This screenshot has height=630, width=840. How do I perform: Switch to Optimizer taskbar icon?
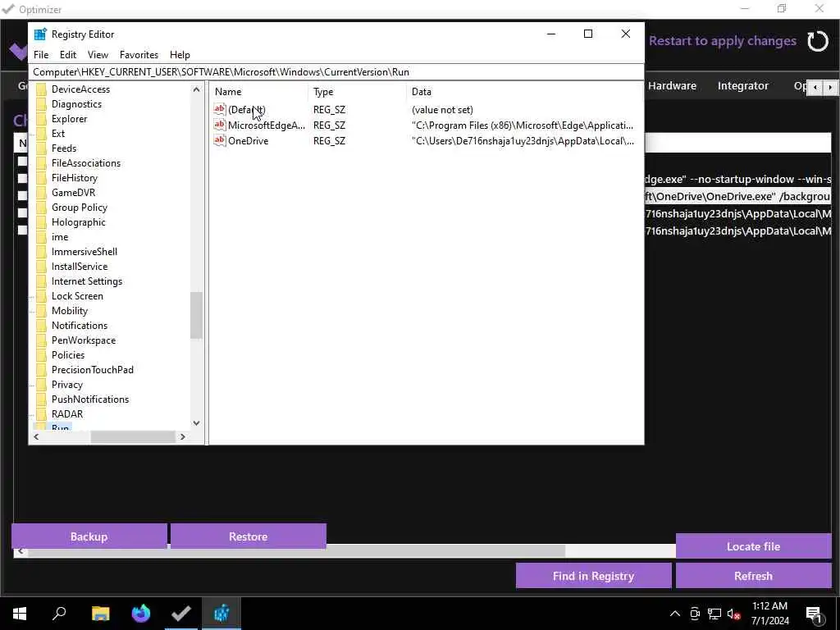pos(181,614)
